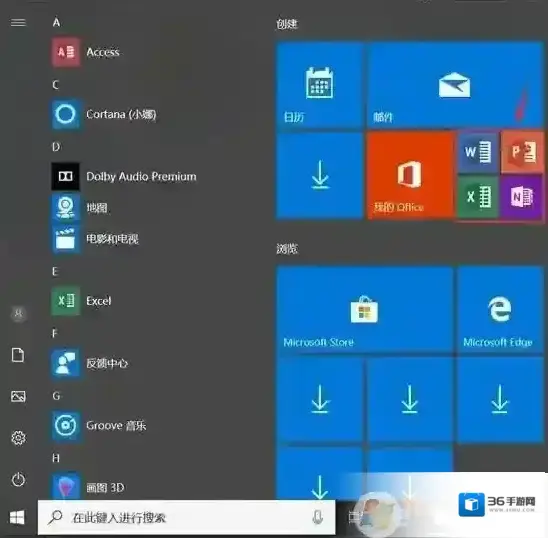Open Dolby Audio Premium

pos(124,177)
